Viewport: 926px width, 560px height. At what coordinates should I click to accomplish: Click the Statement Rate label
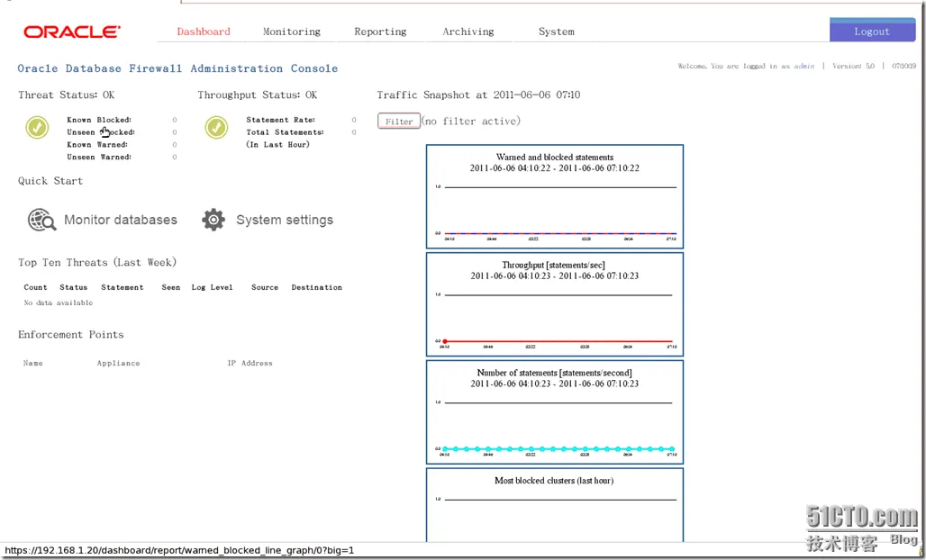(x=280, y=120)
